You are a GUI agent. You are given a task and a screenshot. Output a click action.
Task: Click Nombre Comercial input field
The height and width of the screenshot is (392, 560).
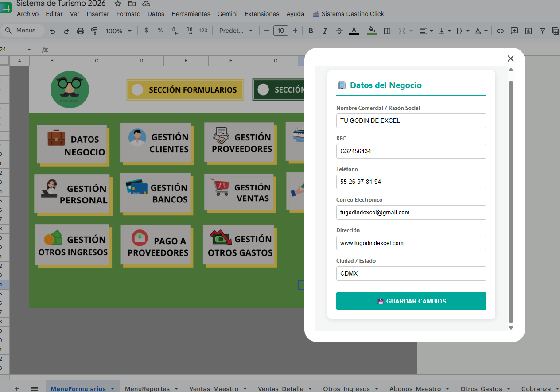tap(411, 120)
